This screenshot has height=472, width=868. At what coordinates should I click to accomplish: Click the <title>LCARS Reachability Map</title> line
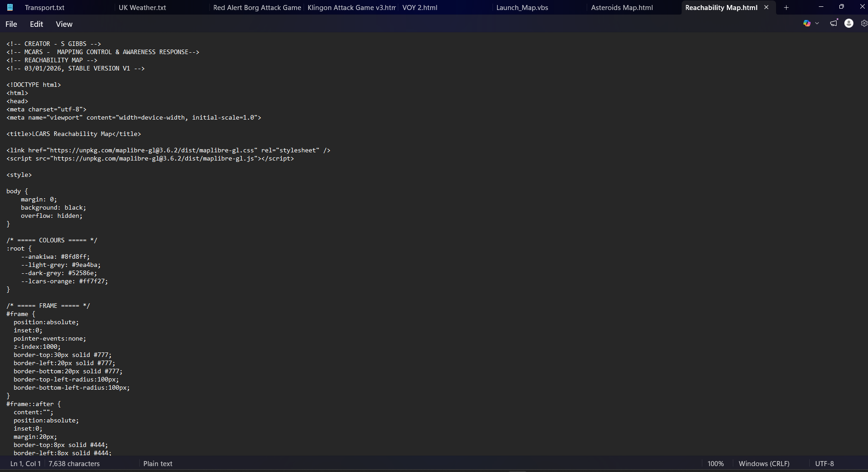click(x=74, y=134)
